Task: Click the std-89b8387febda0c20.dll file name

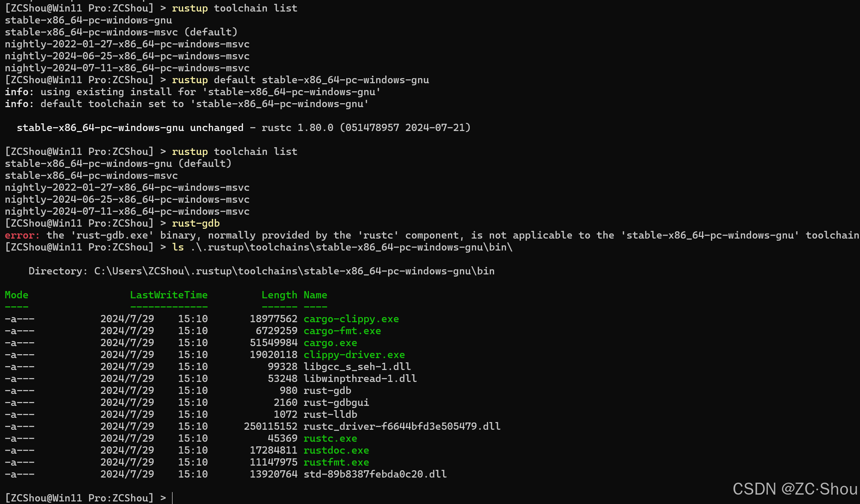Action: (374, 474)
